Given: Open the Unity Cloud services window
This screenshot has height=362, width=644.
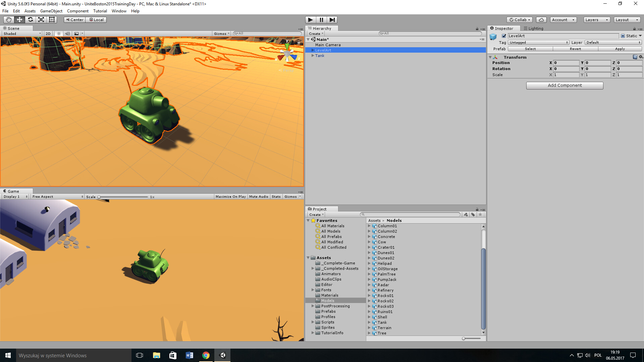Looking at the screenshot, I should [x=541, y=19].
